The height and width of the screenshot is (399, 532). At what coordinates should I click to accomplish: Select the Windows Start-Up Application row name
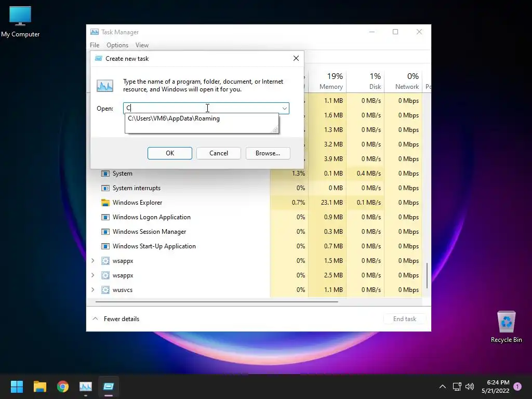click(154, 246)
